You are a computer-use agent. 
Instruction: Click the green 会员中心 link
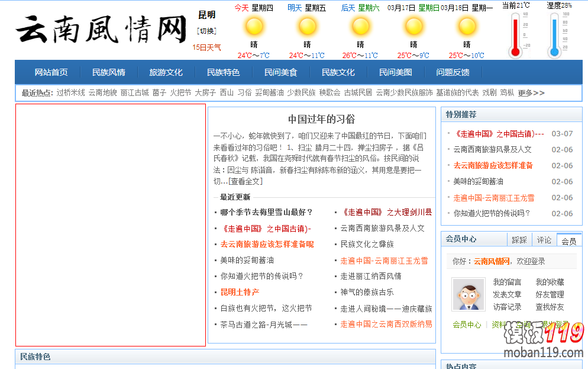tap(467, 325)
